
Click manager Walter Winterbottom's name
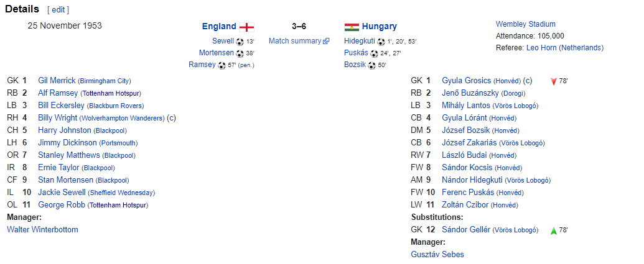point(42,230)
